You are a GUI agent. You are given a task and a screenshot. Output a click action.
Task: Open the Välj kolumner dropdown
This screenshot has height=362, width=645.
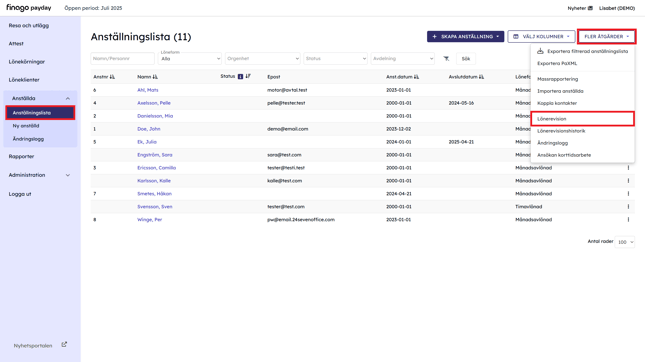click(x=541, y=37)
